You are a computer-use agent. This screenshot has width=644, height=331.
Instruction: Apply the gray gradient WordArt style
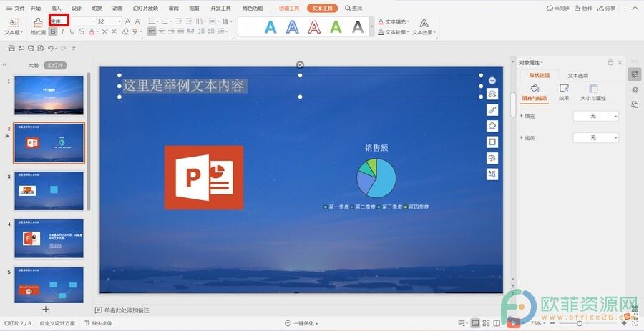click(358, 27)
